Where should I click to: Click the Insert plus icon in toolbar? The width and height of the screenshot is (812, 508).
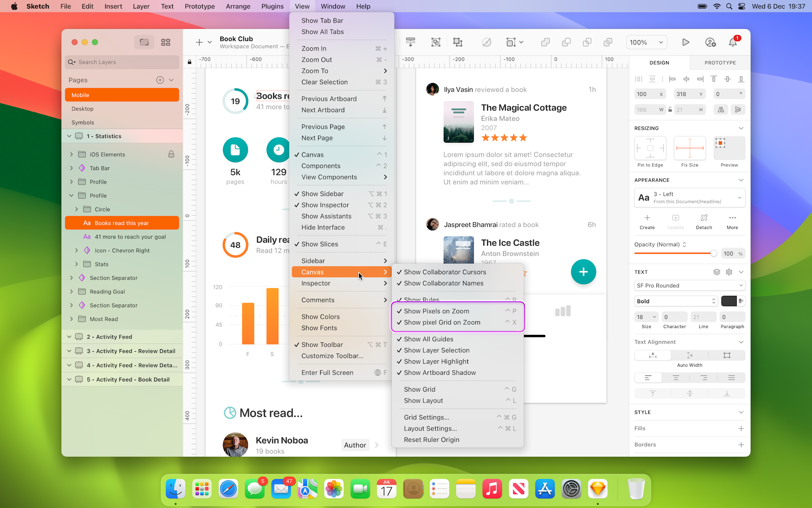(199, 42)
